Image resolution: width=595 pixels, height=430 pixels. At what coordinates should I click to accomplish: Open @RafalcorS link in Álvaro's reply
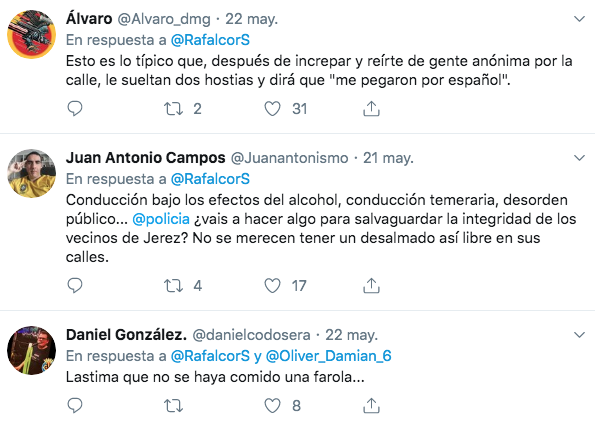[210, 40]
